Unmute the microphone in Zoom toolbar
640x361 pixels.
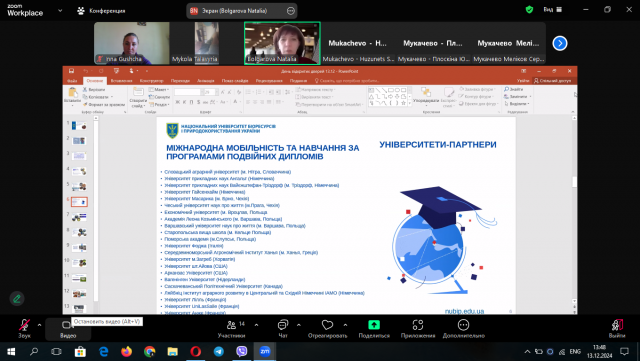point(24,325)
